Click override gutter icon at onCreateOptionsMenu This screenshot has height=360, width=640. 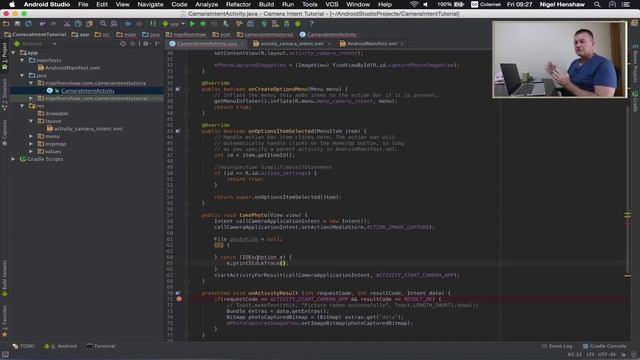pyautogui.click(x=178, y=89)
